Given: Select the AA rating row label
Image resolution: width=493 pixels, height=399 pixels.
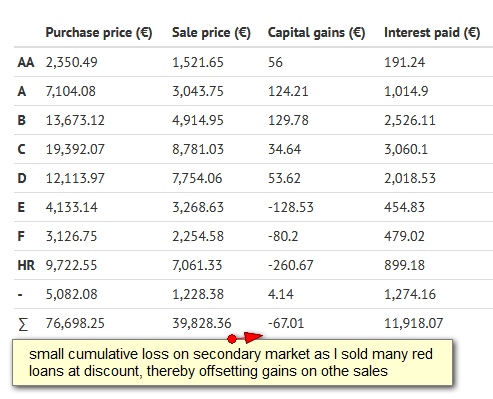Looking at the screenshot, I should pyautogui.click(x=26, y=62).
